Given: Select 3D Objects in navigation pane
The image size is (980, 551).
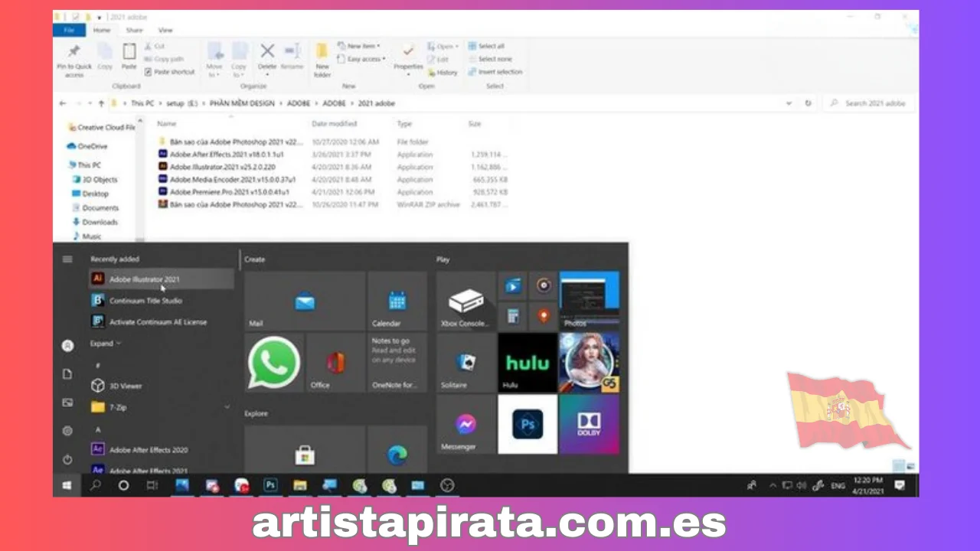Looking at the screenshot, I should pos(95,180).
